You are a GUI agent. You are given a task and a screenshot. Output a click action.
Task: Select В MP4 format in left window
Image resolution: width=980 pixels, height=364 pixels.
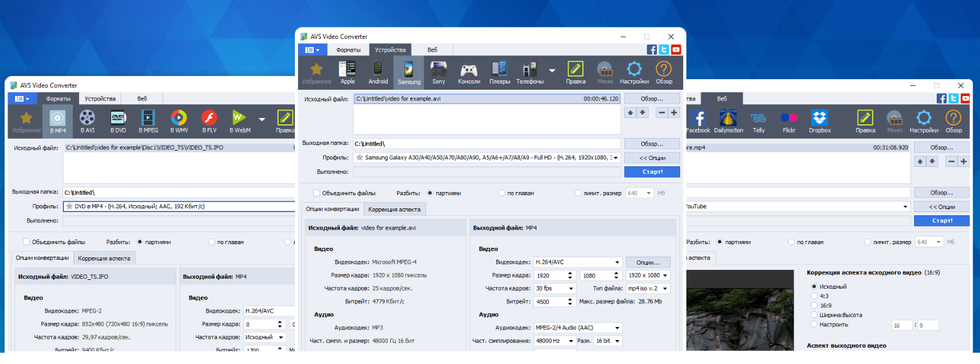coord(57,121)
